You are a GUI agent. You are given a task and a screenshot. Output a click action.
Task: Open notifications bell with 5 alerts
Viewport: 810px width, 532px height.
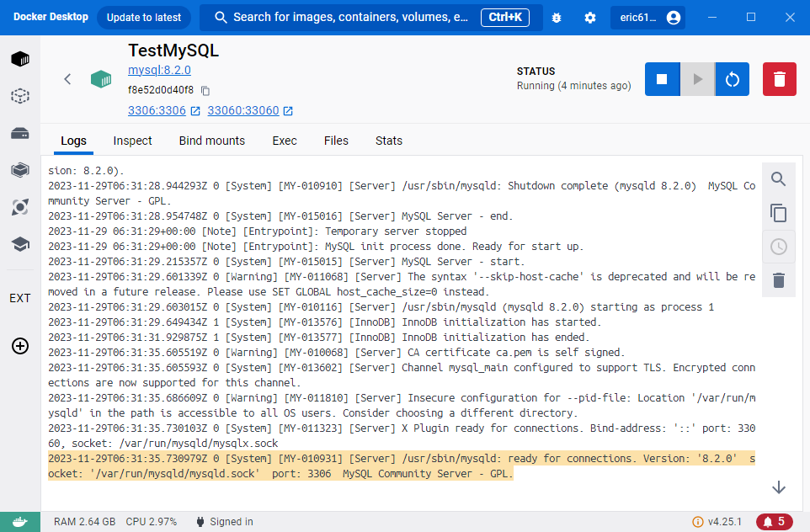[775, 522]
